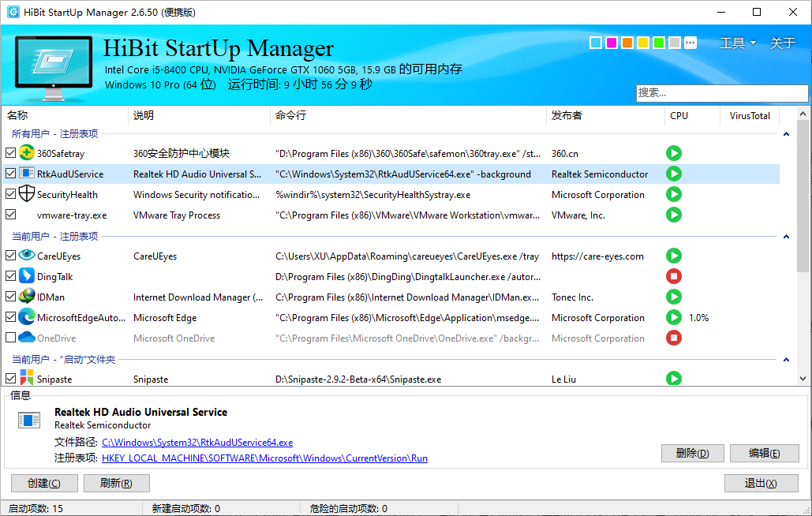Uncheck the Snipaste startup entry

coord(12,379)
